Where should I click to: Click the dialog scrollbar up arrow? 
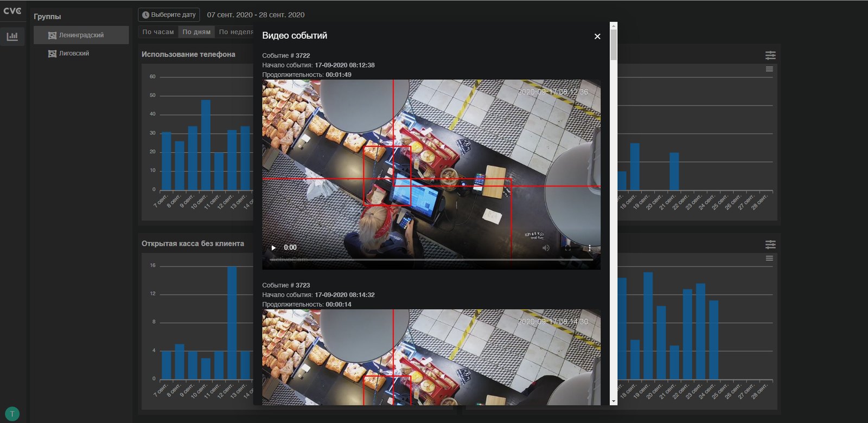(x=614, y=25)
